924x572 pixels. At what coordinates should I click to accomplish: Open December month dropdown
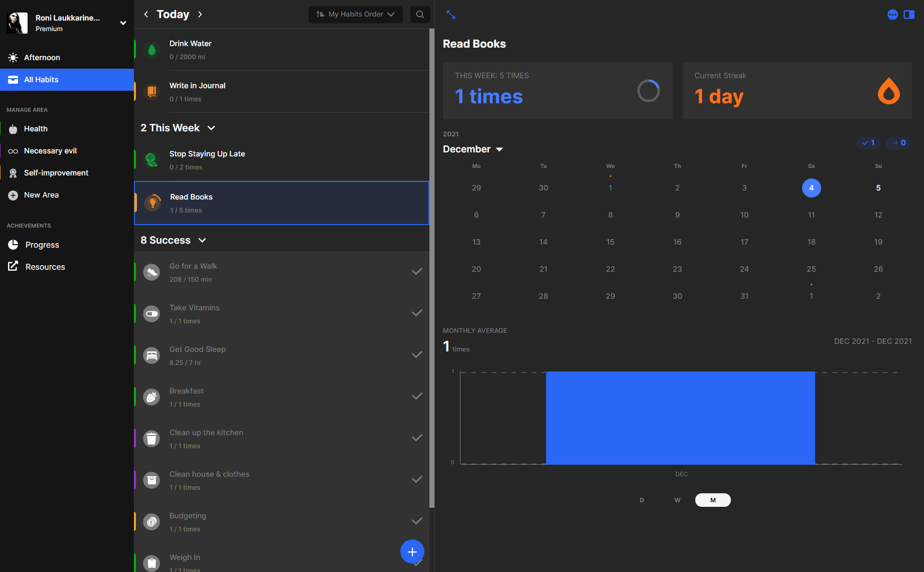click(473, 149)
